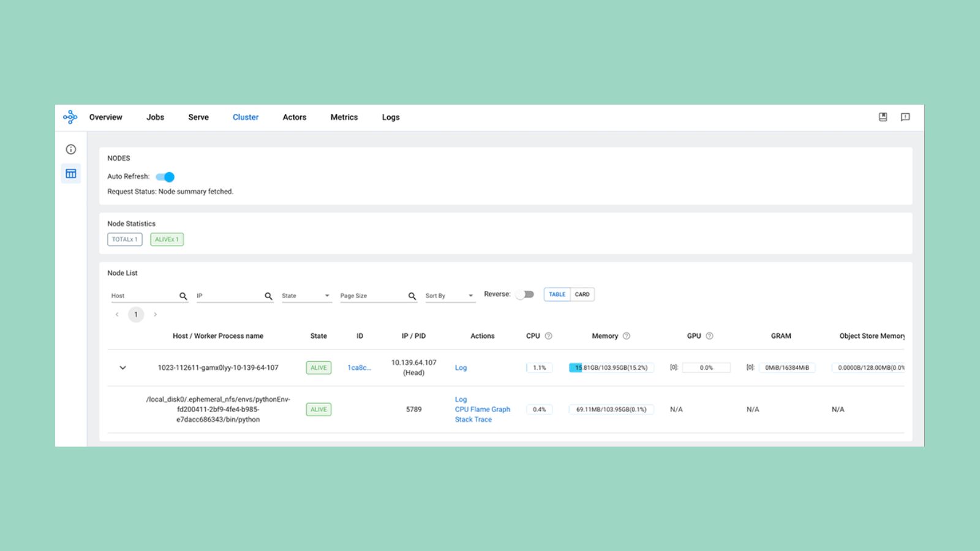The height and width of the screenshot is (551, 980).
Task: Collapse the 1023-112611 node row
Action: [x=123, y=368]
